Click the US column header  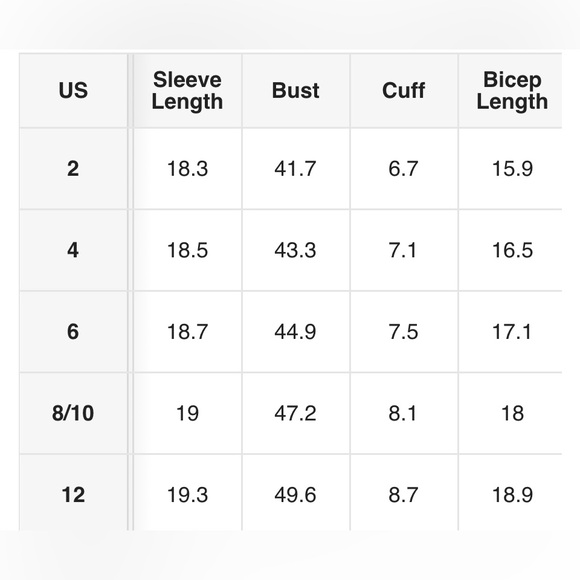[73, 90]
